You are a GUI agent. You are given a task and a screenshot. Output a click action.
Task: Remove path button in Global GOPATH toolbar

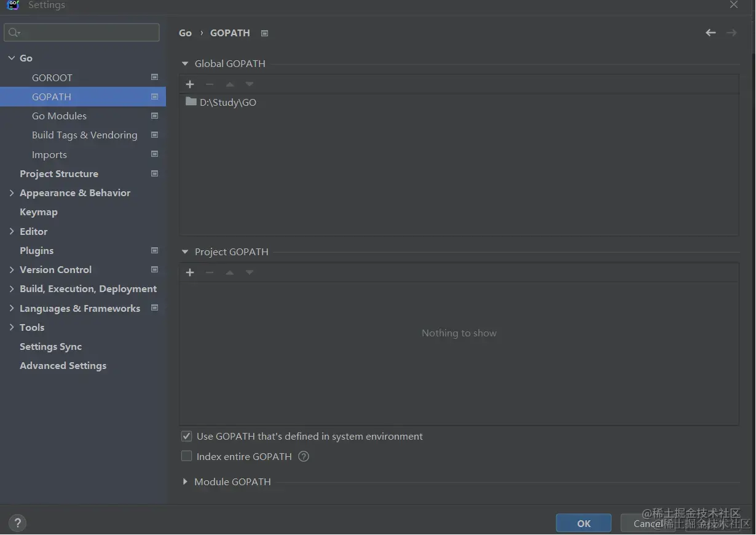(210, 84)
